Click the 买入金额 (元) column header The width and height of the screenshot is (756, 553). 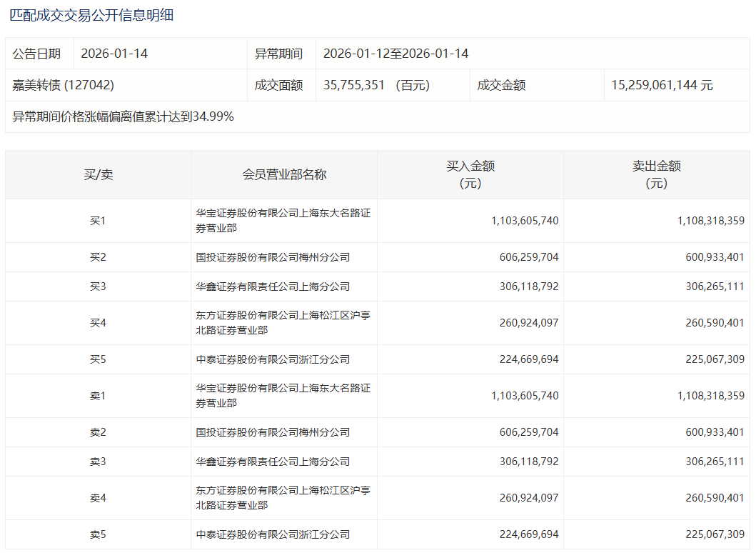[x=470, y=174]
